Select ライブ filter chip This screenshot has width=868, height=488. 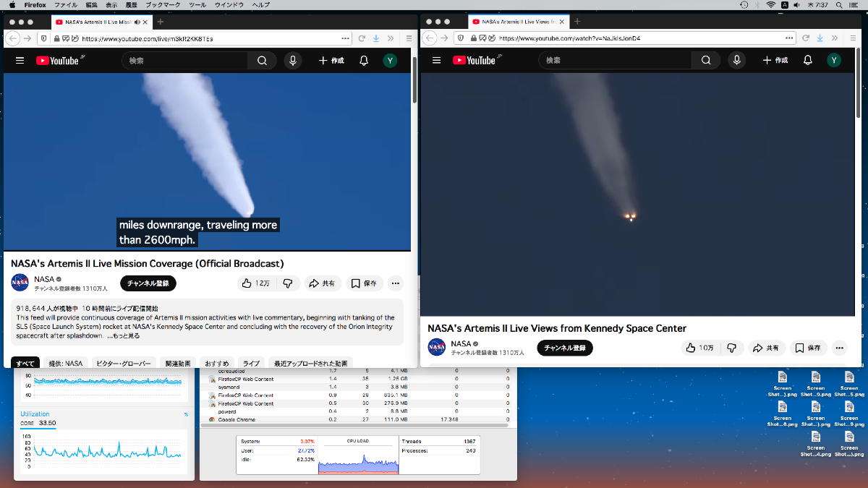tap(251, 364)
